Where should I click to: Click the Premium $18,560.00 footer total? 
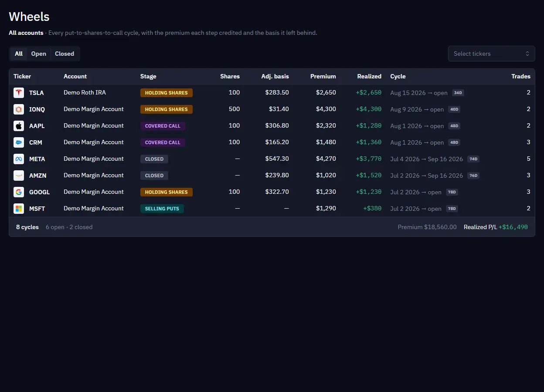[427, 227]
